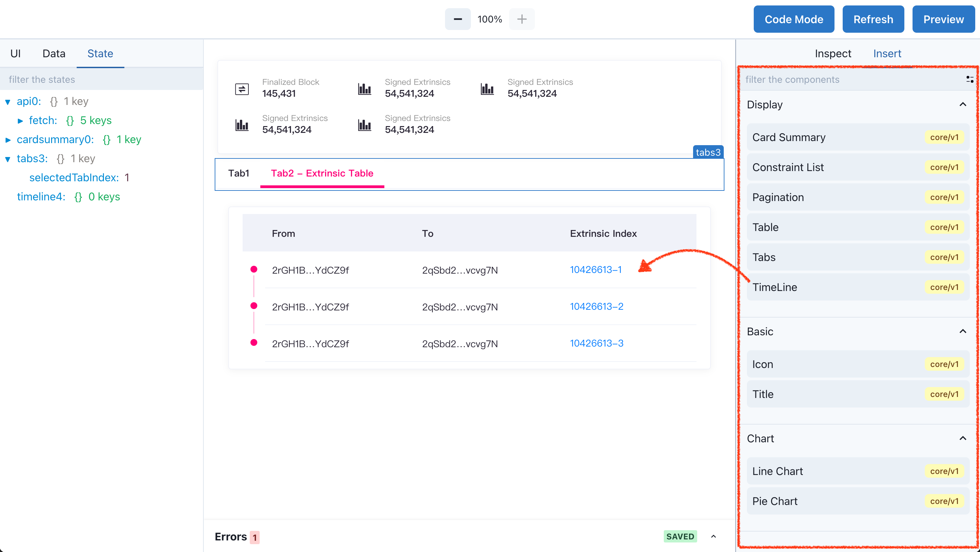Open extrinsic link 10426613-2
Image resolution: width=980 pixels, height=552 pixels.
(x=597, y=307)
